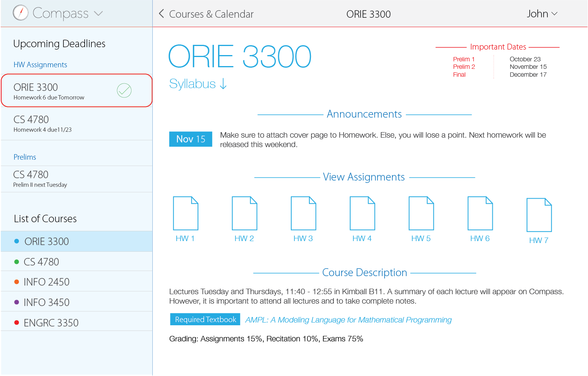Open the HW 2 document icon
The width and height of the screenshot is (588, 376).
click(244, 213)
